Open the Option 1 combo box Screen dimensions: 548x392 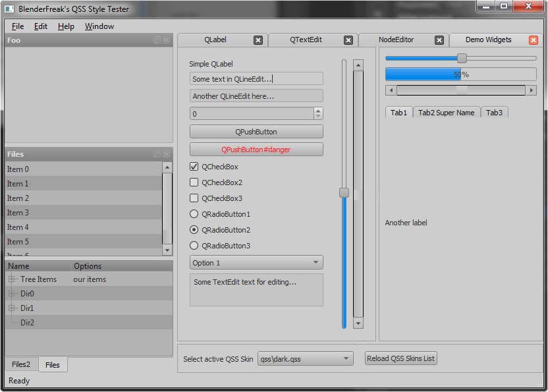pyautogui.click(x=256, y=263)
